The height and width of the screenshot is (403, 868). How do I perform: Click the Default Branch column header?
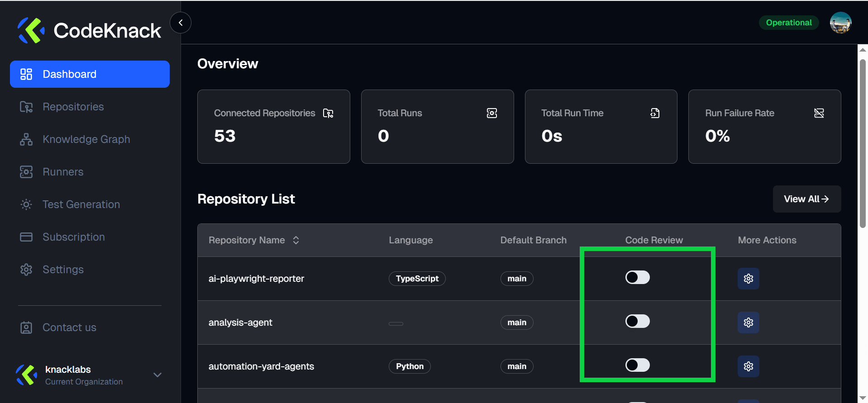point(534,240)
